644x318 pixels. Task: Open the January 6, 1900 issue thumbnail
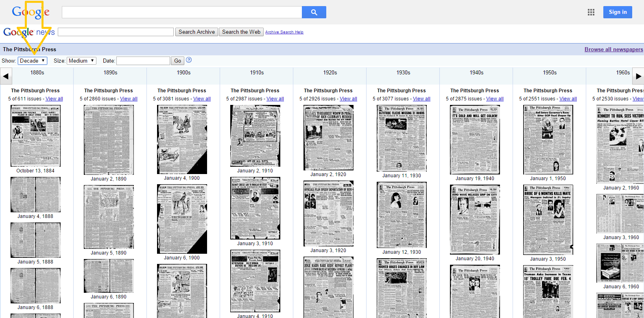(x=182, y=219)
